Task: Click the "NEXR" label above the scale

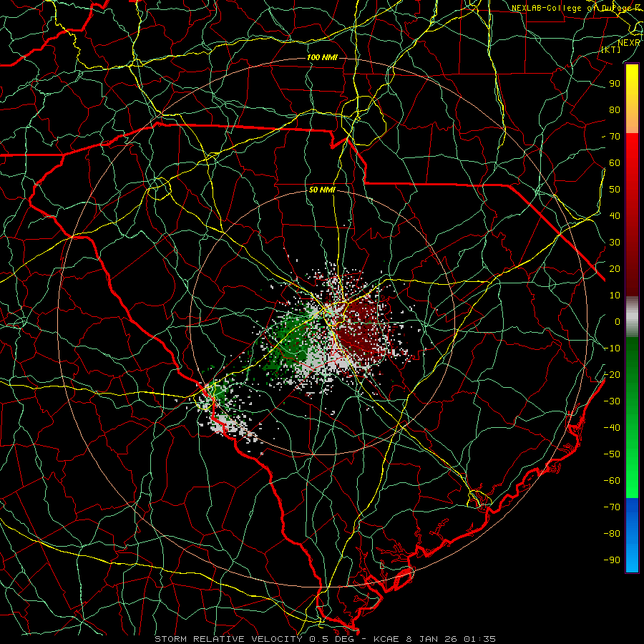Action: (629, 43)
